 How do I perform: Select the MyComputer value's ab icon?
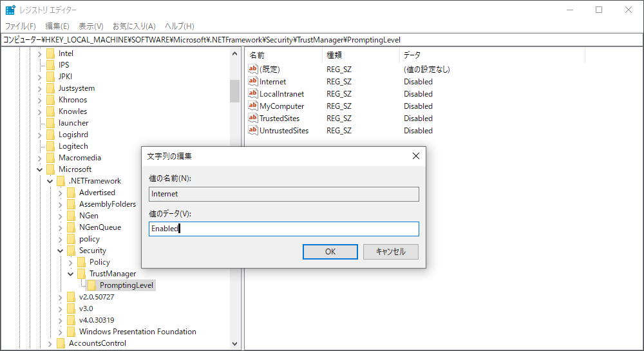[x=253, y=106]
